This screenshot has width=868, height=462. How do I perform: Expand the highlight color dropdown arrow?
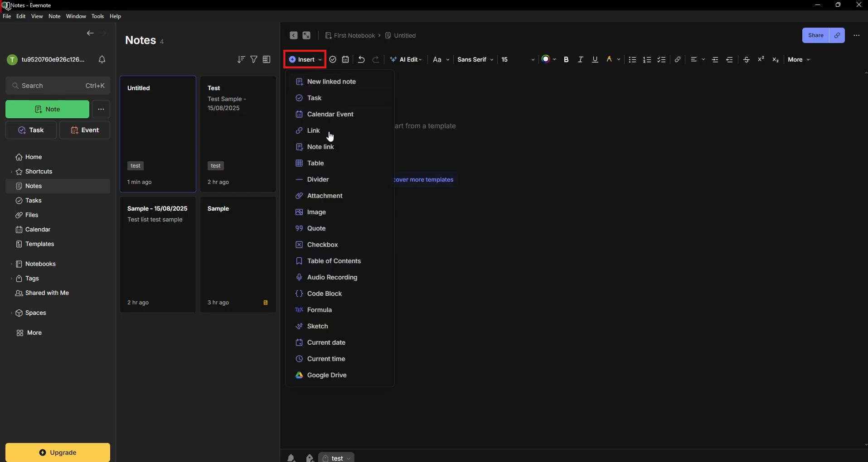tap(619, 59)
